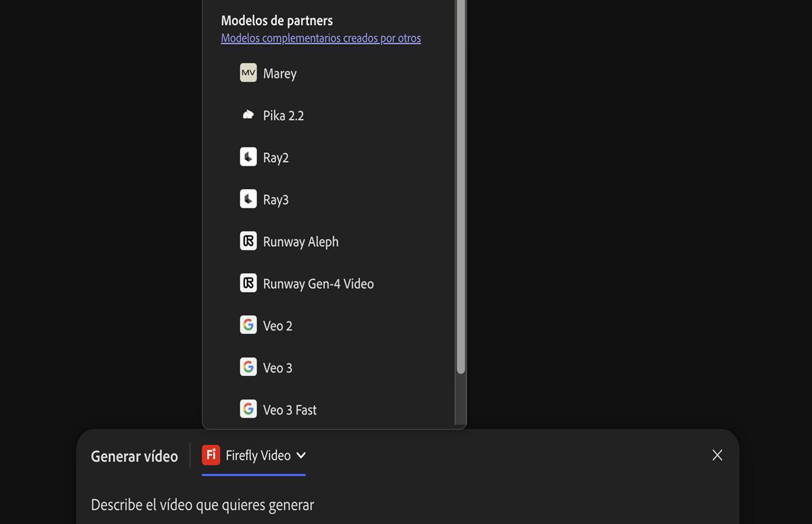Click the Veo 2 Google icon
Viewport: 812px width, 524px height.
[x=248, y=325]
